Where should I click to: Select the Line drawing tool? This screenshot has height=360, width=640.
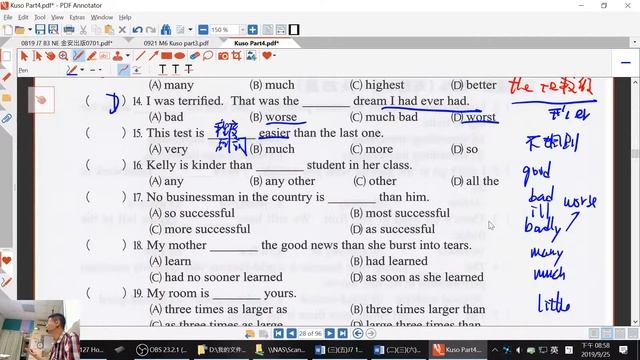coord(140,56)
